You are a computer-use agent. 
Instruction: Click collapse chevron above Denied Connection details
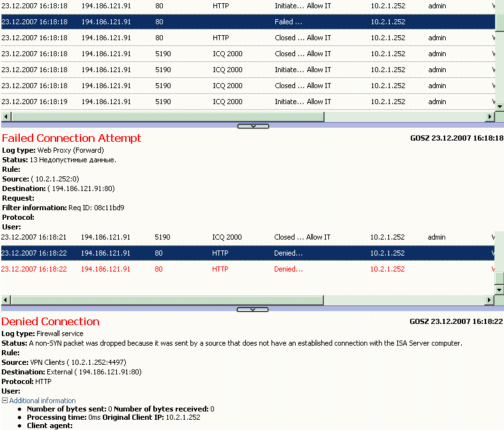(x=253, y=309)
